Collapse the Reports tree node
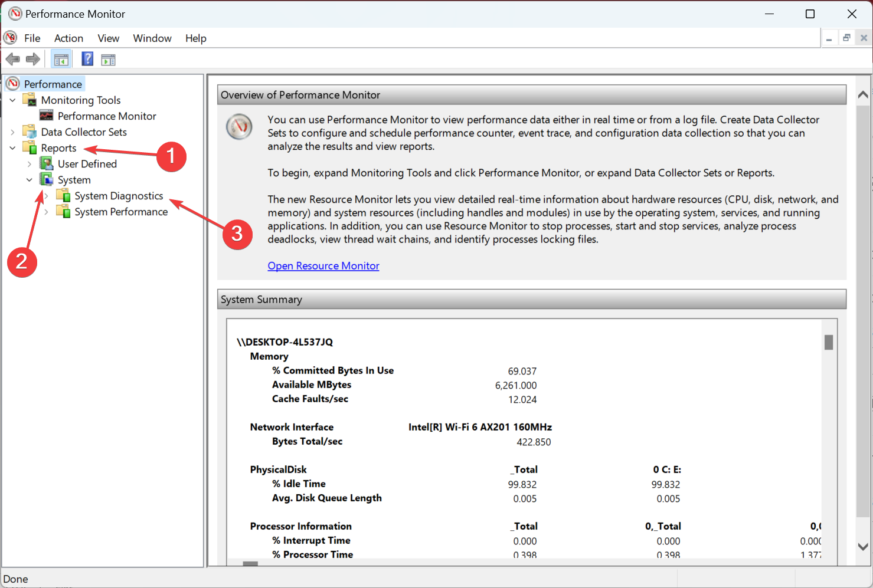Screen dimensions: 873x588 click(x=12, y=148)
